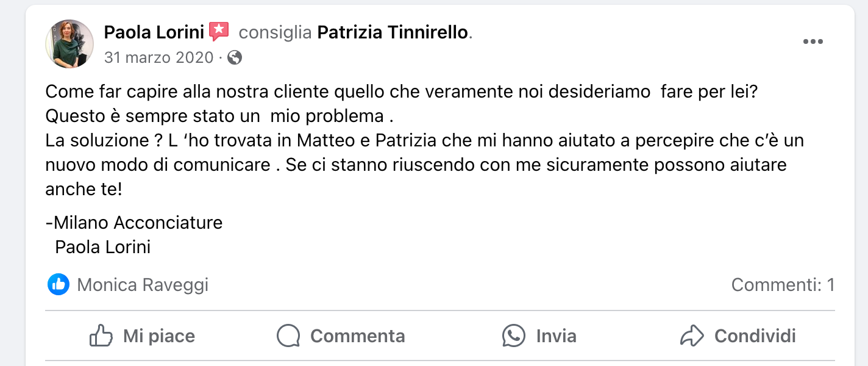Click the "-Milano Acconciature" signature line
The height and width of the screenshot is (366, 868).
tap(134, 223)
